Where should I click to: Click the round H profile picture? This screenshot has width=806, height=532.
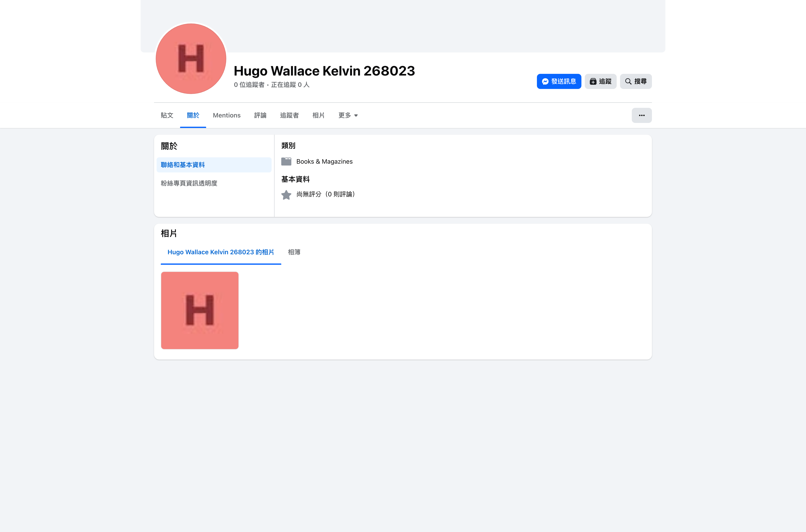tap(191, 59)
